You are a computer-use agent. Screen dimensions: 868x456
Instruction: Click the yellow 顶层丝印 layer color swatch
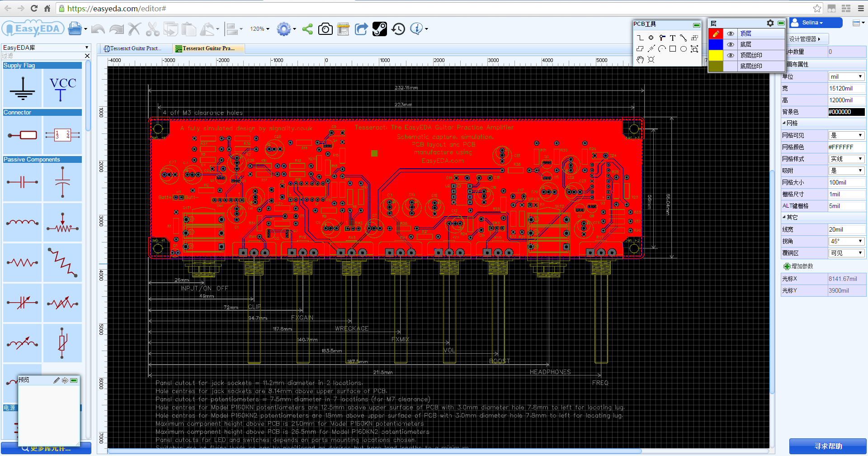[716, 56]
